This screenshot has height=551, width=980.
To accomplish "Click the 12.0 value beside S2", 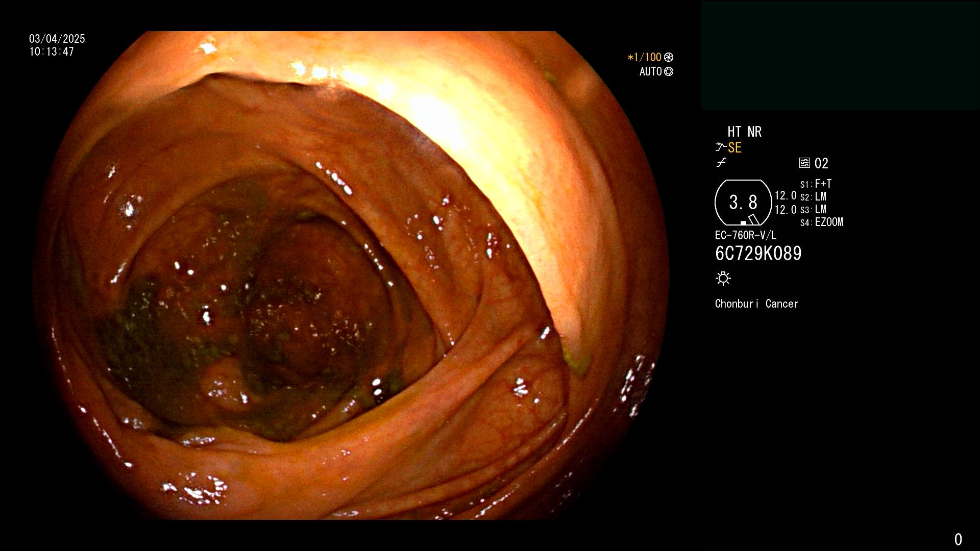I will coord(786,195).
